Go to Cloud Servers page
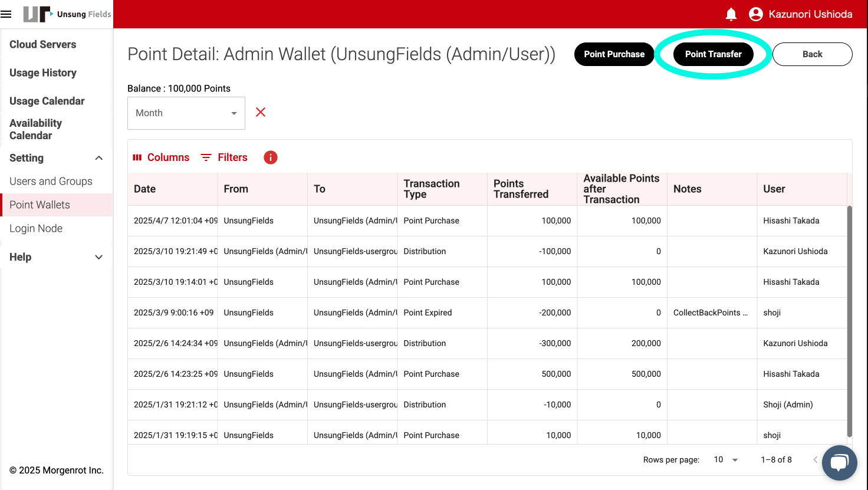The height and width of the screenshot is (490, 868). (42, 44)
